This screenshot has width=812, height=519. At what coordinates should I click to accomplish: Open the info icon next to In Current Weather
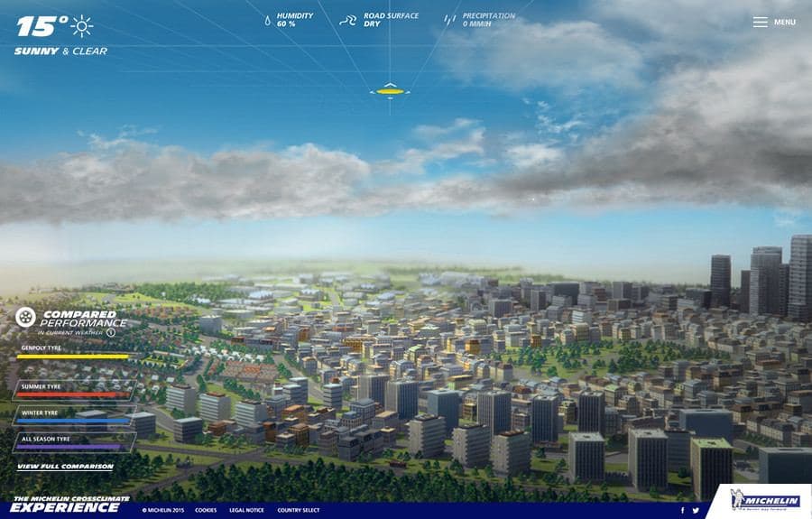(x=111, y=332)
